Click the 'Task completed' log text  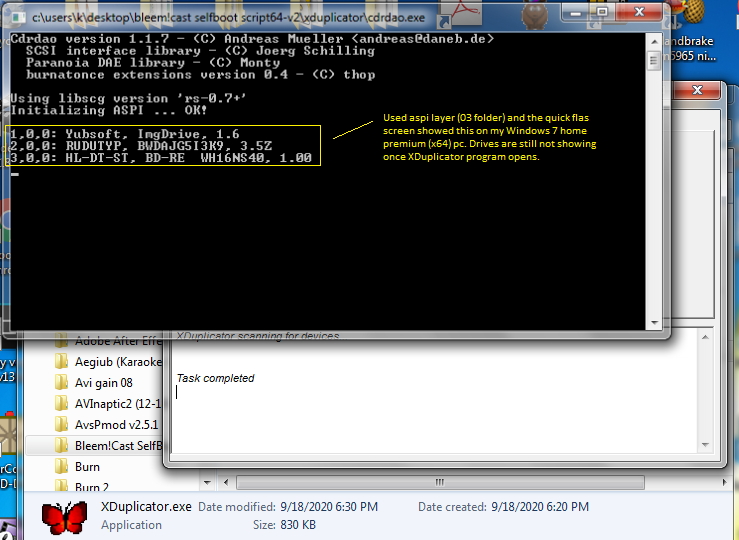[x=215, y=378]
